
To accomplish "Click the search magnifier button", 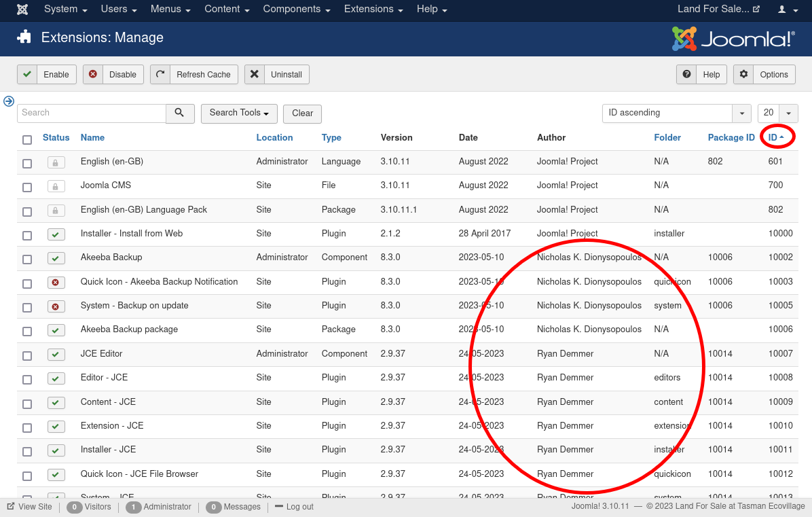I will click(x=180, y=113).
